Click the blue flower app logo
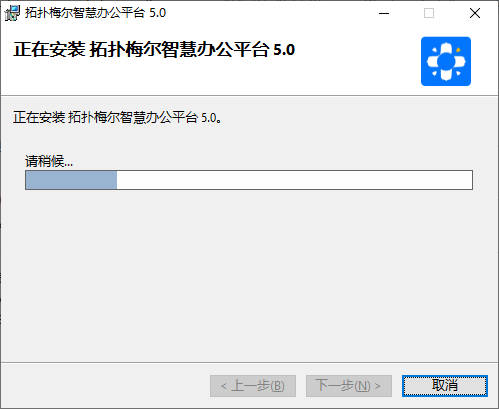Image resolution: width=499 pixels, height=409 pixels. tap(446, 61)
